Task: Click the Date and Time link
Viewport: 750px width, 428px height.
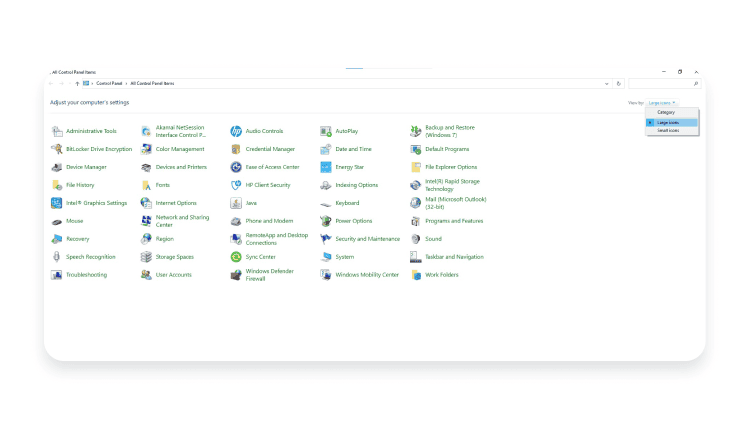Action: click(353, 149)
